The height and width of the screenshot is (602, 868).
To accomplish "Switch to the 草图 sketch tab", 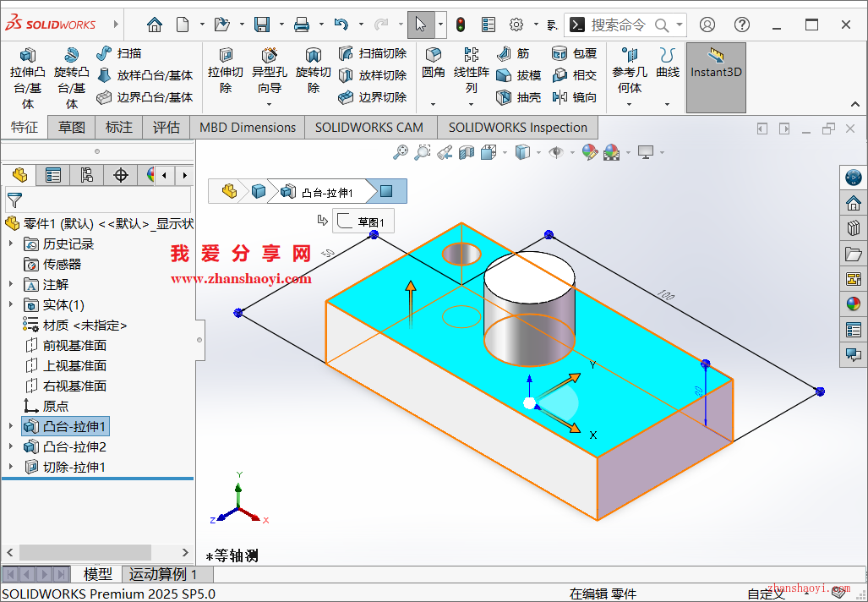I will pyautogui.click(x=71, y=128).
